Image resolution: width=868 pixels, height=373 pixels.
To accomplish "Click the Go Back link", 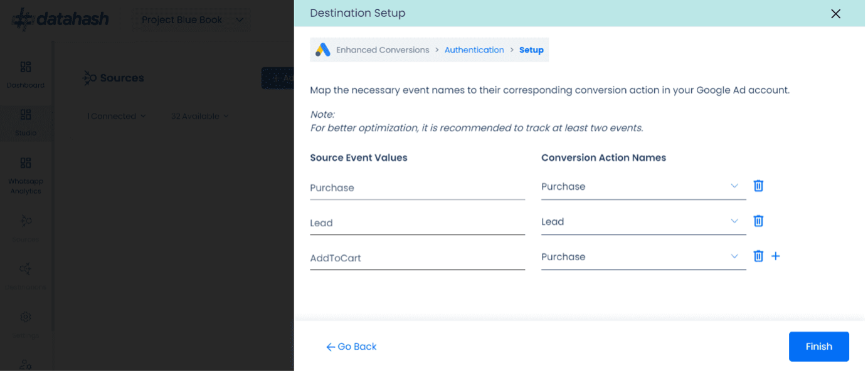I will pos(351,347).
